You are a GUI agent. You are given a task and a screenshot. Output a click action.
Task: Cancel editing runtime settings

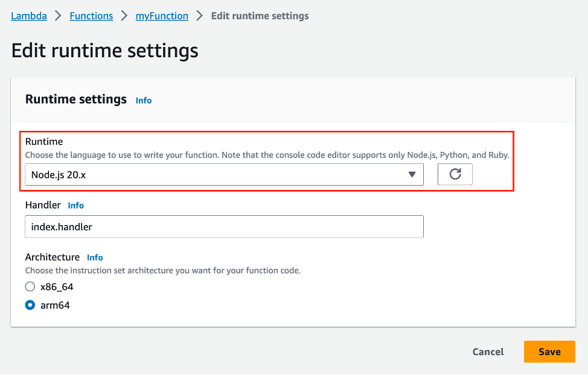pos(488,351)
